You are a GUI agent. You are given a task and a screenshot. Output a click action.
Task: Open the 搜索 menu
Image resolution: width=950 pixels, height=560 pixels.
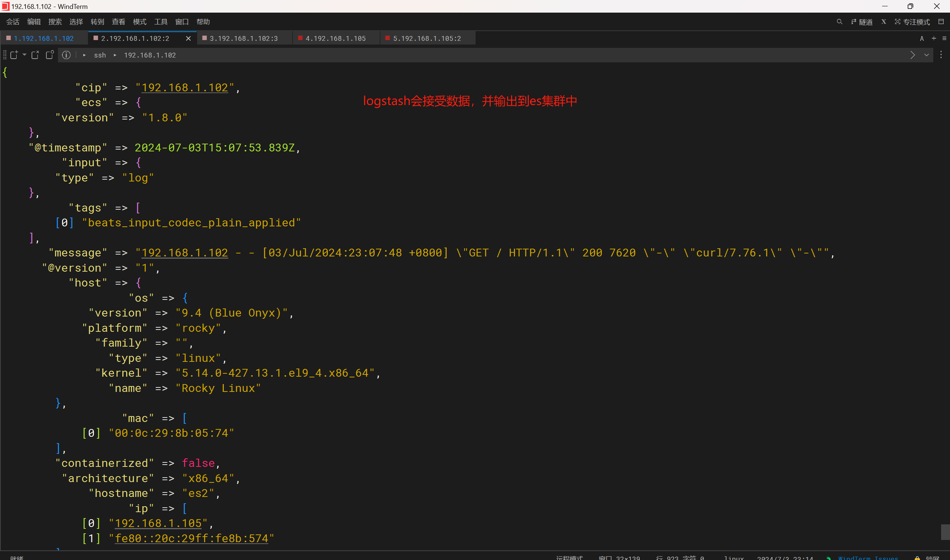point(55,22)
